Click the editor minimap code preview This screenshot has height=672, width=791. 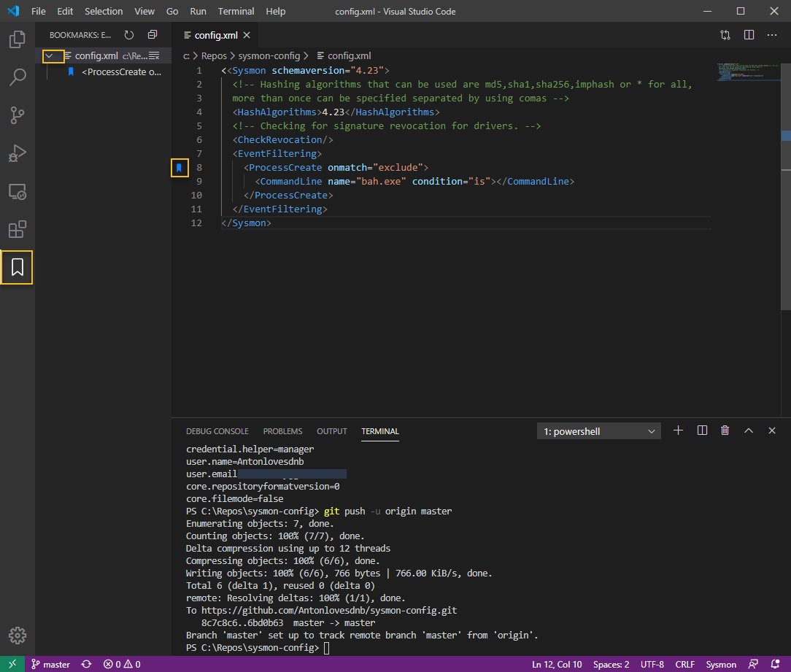click(x=746, y=72)
